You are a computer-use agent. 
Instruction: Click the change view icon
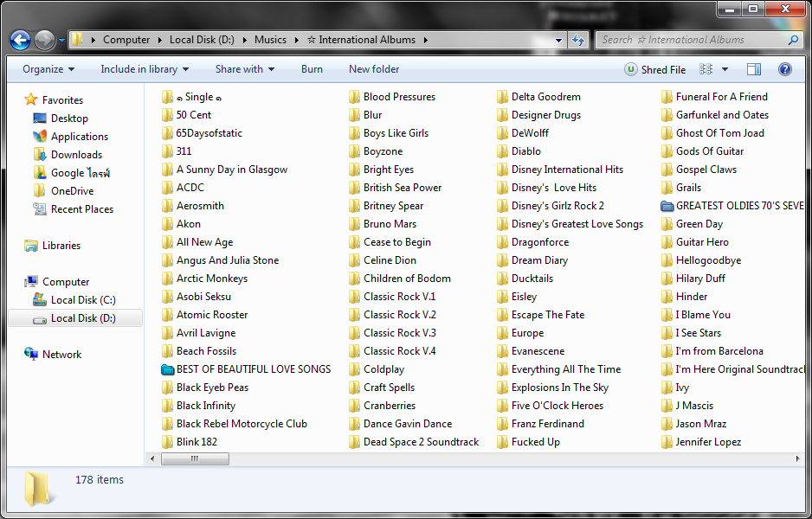coord(706,69)
